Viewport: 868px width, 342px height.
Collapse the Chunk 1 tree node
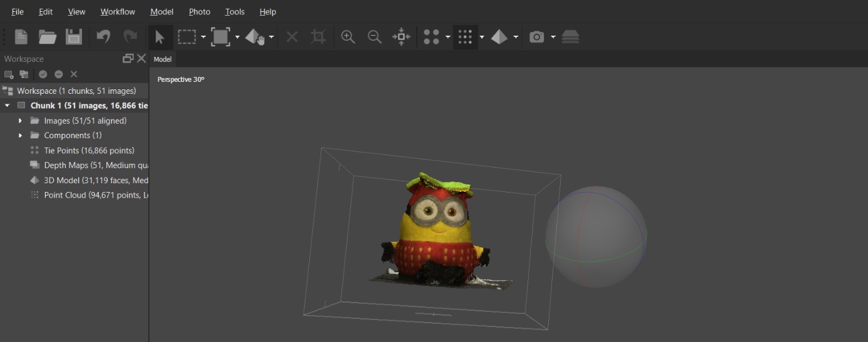pos(8,106)
